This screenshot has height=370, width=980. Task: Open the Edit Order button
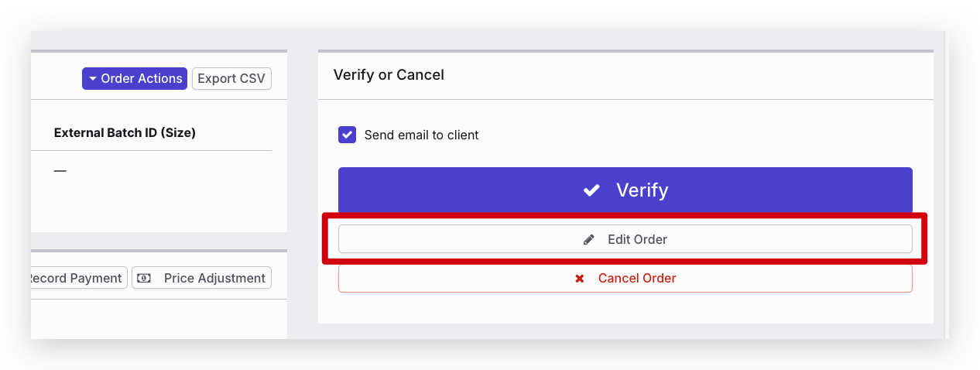625,240
